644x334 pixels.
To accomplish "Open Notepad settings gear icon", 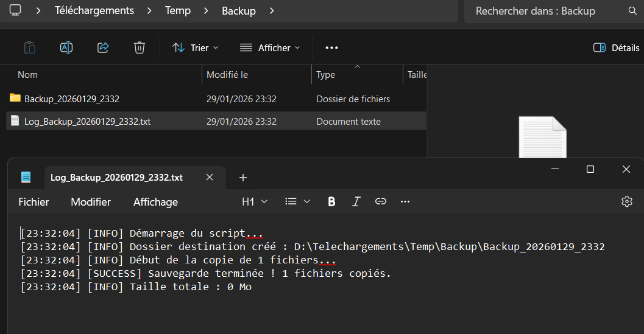I will click(626, 201).
